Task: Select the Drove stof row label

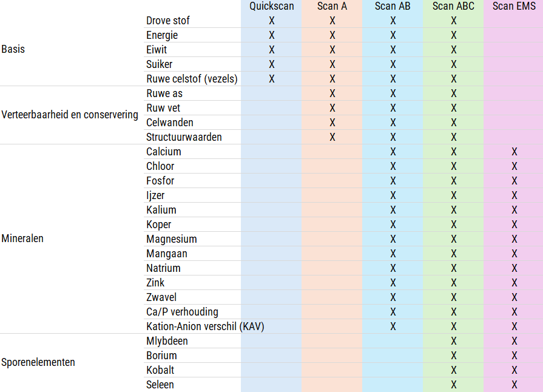Action: pos(168,21)
